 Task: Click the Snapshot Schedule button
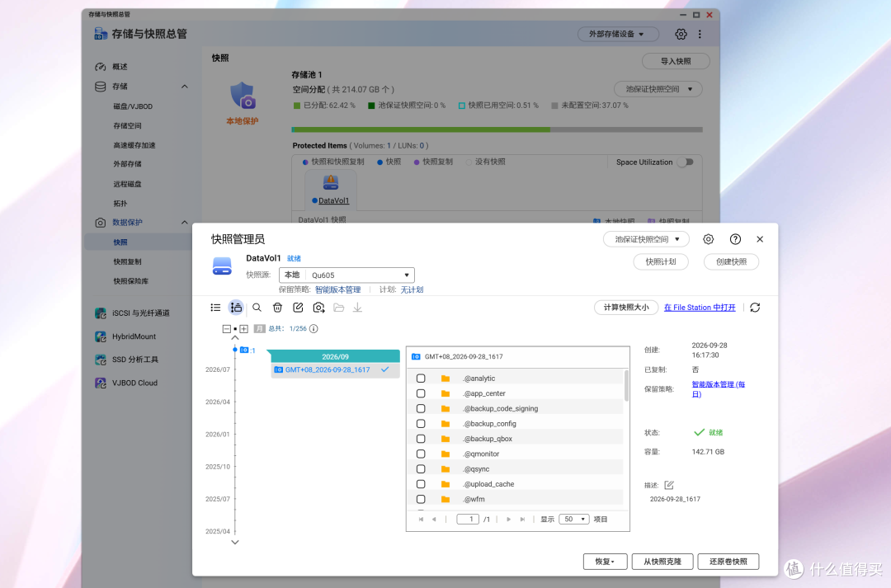(661, 262)
